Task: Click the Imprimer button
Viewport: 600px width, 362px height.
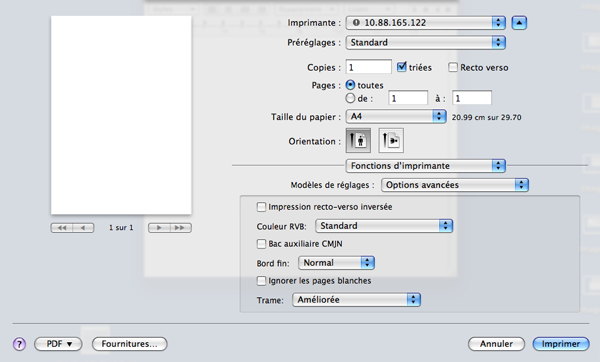Action: pyautogui.click(x=561, y=344)
